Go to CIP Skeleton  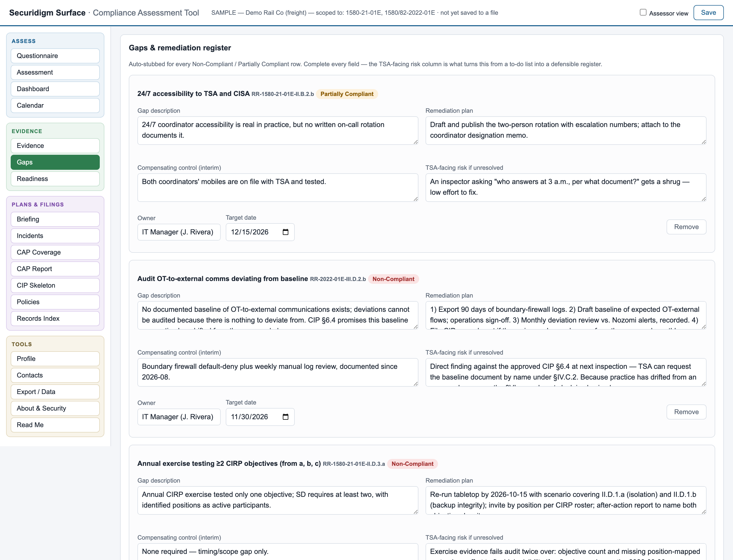tap(55, 285)
